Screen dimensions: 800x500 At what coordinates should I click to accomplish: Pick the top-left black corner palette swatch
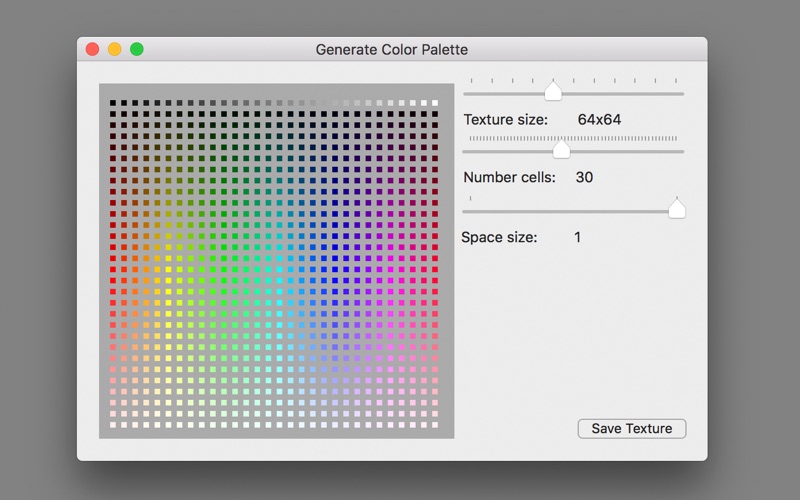click(x=113, y=103)
